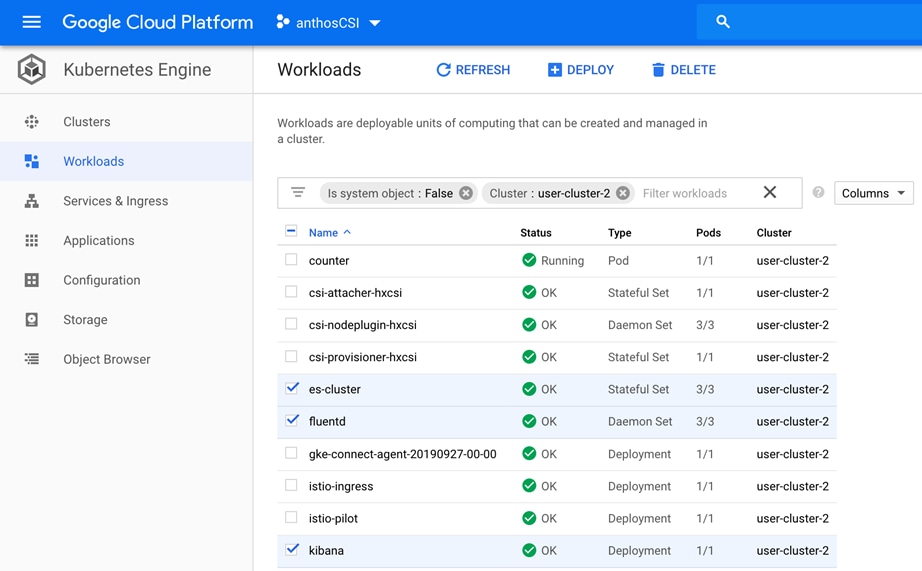Click the Workloads sidebar icon
The width and height of the screenshot is (922, 571).
[32, 161]
